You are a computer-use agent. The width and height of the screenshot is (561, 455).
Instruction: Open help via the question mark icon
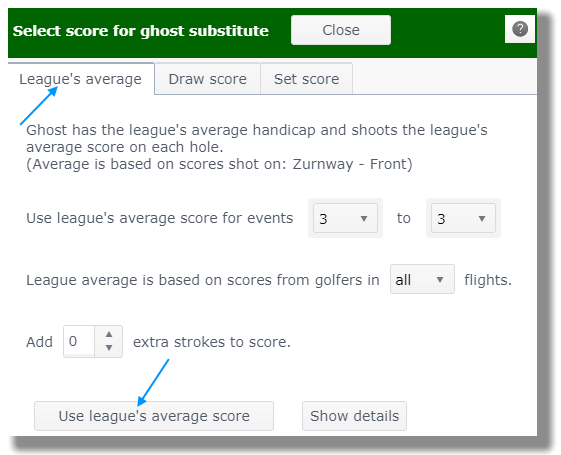pyautogui.click(x=520, y=29)
